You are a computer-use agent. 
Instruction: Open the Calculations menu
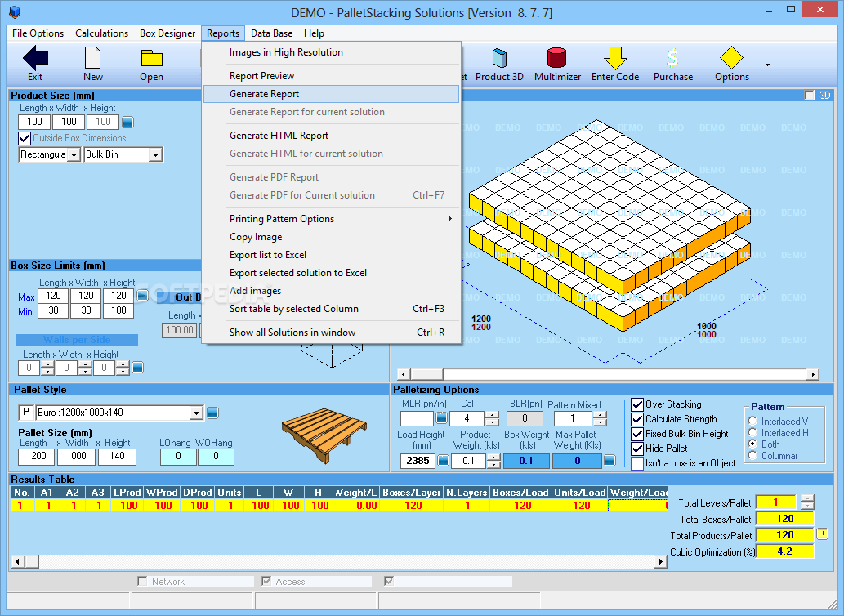click(x=102, y=33)
